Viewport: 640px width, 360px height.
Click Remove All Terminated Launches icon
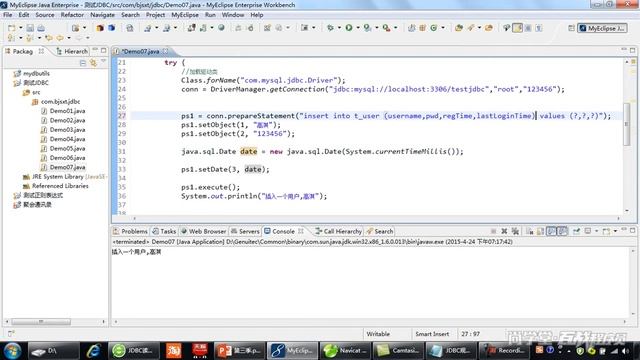pyautogui.click(x=515, y=231)
